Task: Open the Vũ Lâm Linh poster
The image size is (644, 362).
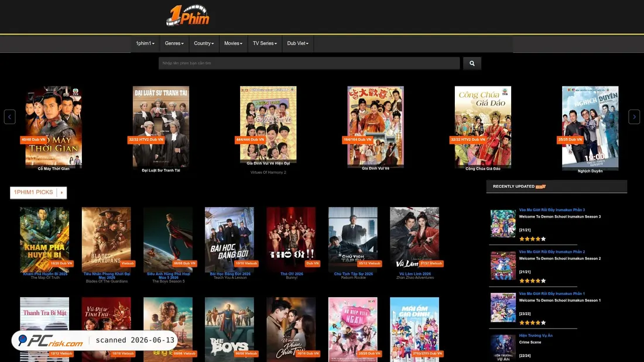Action: [x=415, y=239]
